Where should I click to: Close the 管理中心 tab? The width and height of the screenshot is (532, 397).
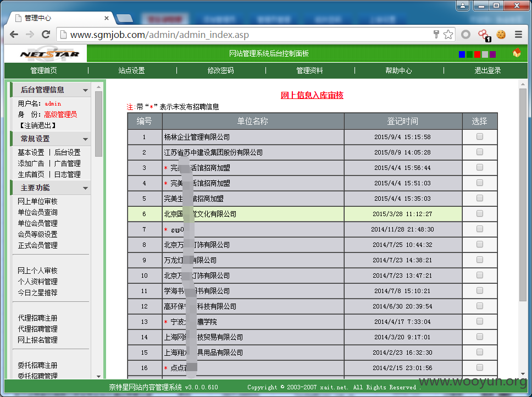[x=107, y=18]
